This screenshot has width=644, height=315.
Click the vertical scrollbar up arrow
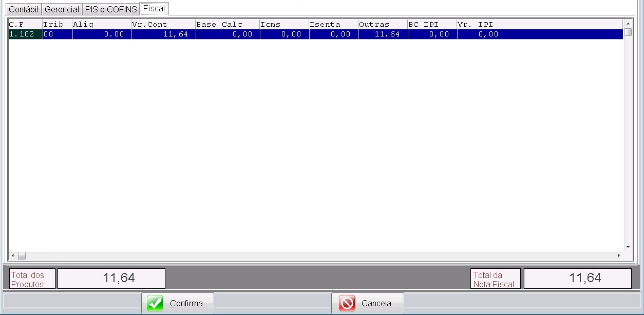pos(627,23)
